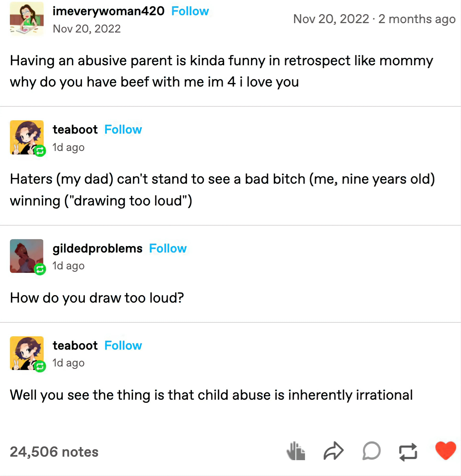Open the reply speech bubble icon
Viewport: 461px width, 476px height.
point(371,451)
